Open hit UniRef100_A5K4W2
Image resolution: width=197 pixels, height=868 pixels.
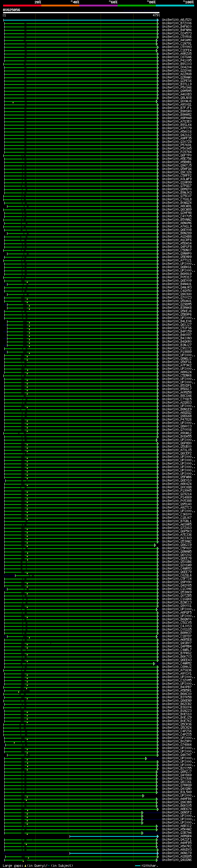pyautogui.click(x=177, y=829)
